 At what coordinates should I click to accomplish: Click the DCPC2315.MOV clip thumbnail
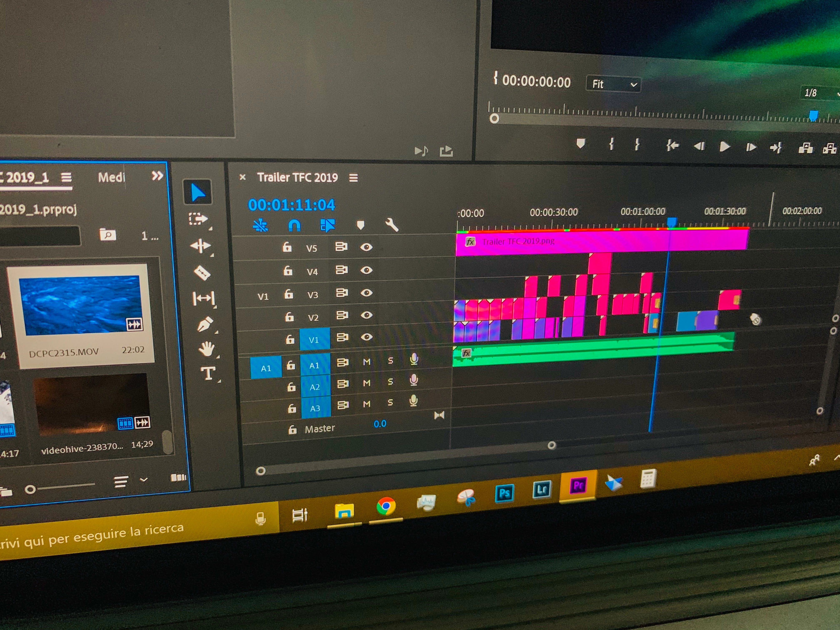(x=80, y=305)
